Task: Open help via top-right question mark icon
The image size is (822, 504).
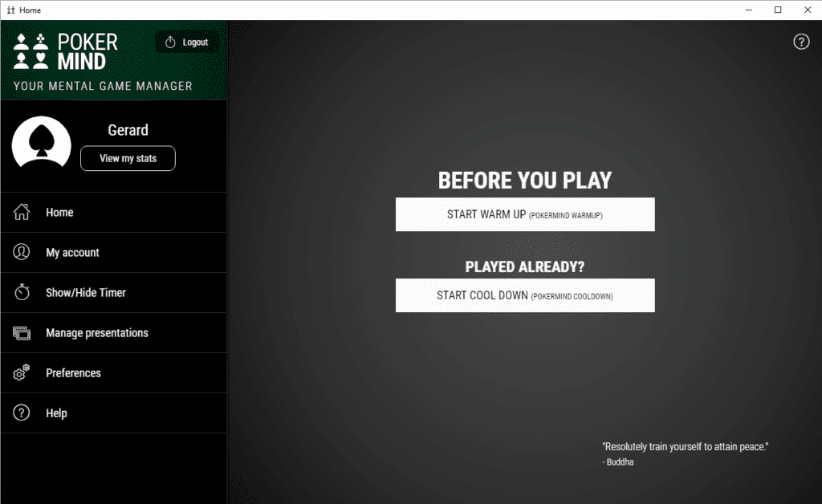Action: pos(801,42)
